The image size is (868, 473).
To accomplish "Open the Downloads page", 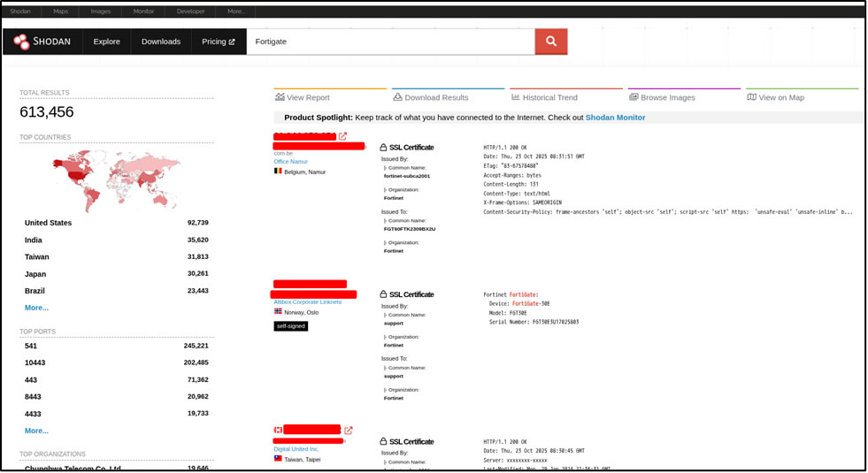I will coord(160,42).
